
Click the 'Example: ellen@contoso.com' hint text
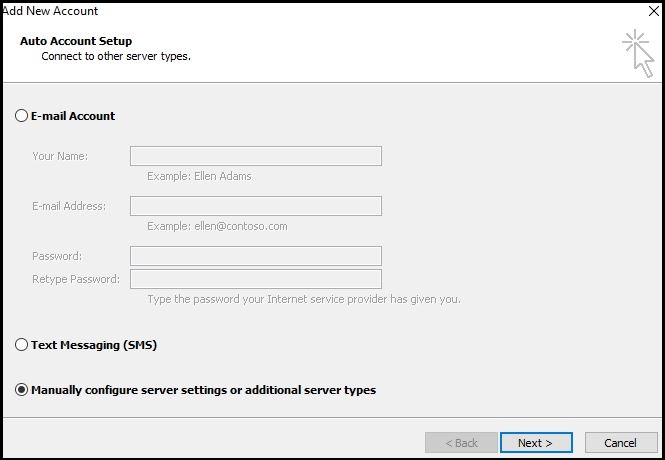click(217, 226)
